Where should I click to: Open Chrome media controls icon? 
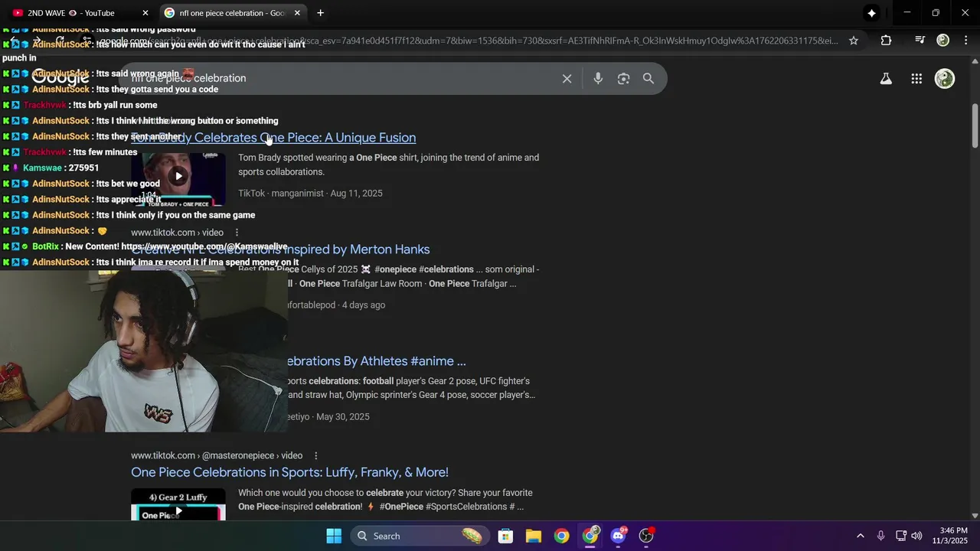click(x=920, y=41)
